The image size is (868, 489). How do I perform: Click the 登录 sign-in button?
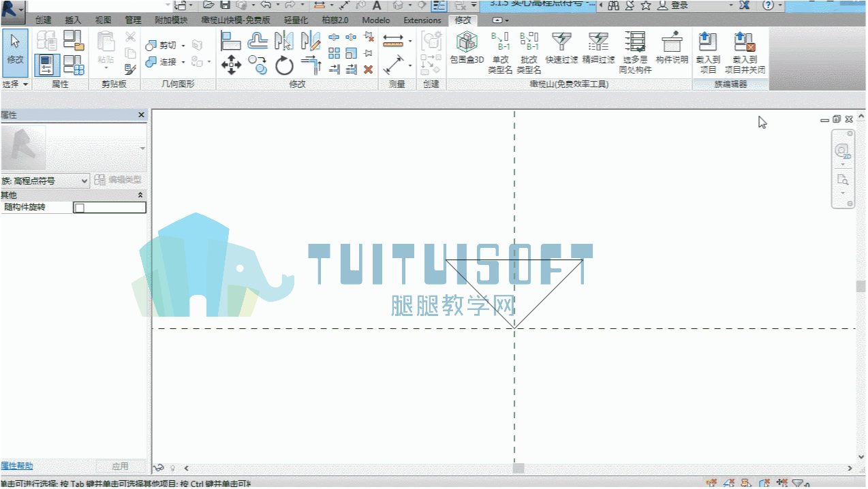pos(673,5)
